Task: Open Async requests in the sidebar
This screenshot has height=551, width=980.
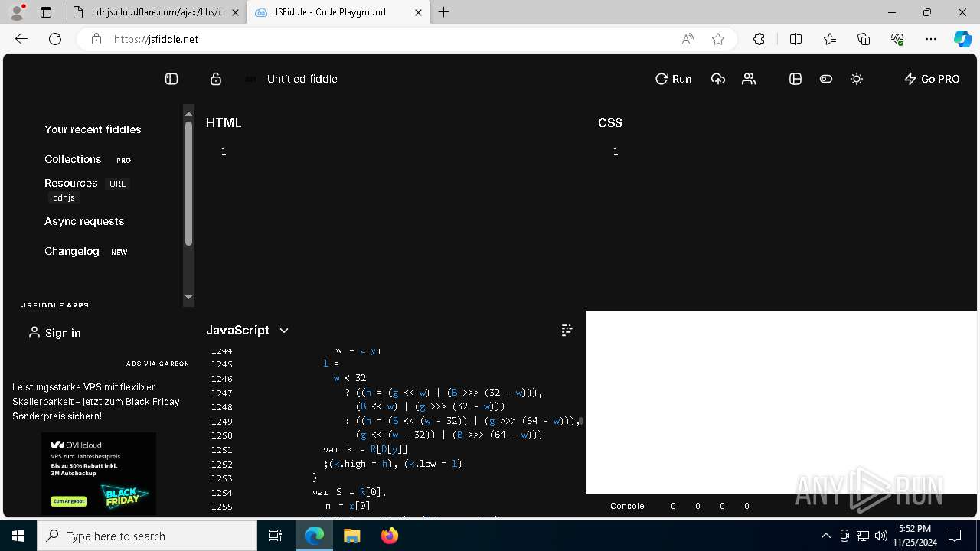Action: [84, 221]
